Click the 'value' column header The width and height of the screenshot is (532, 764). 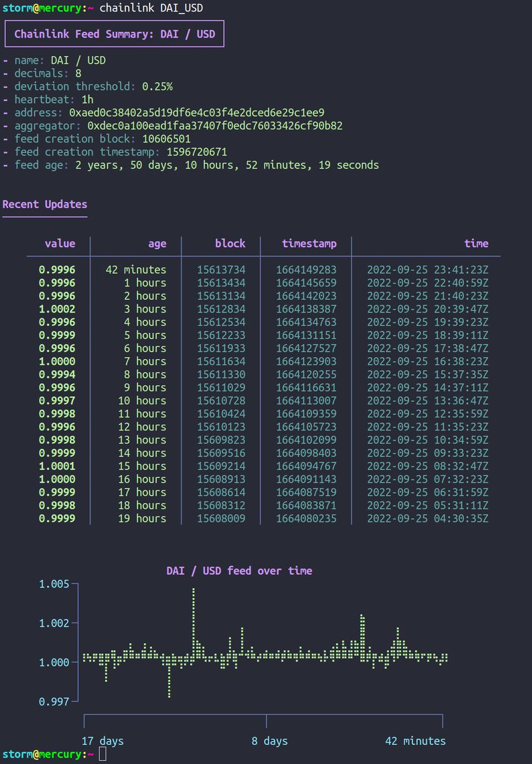coord(60,243)
